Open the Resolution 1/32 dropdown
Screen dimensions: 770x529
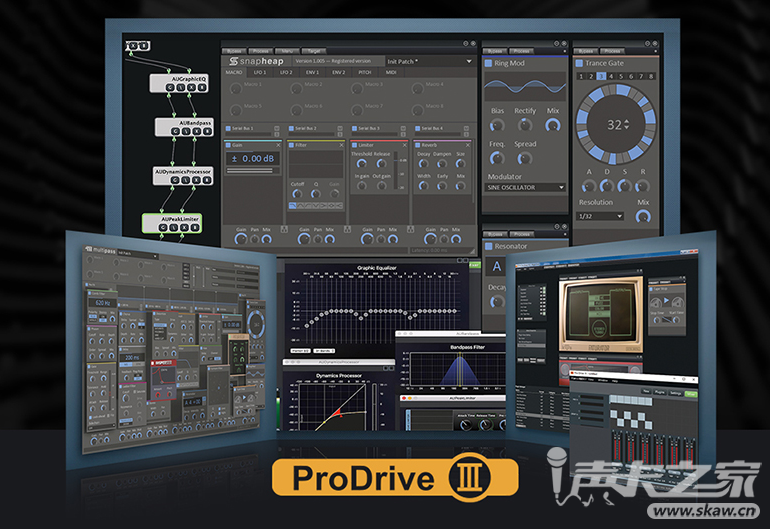coord(600,216)
